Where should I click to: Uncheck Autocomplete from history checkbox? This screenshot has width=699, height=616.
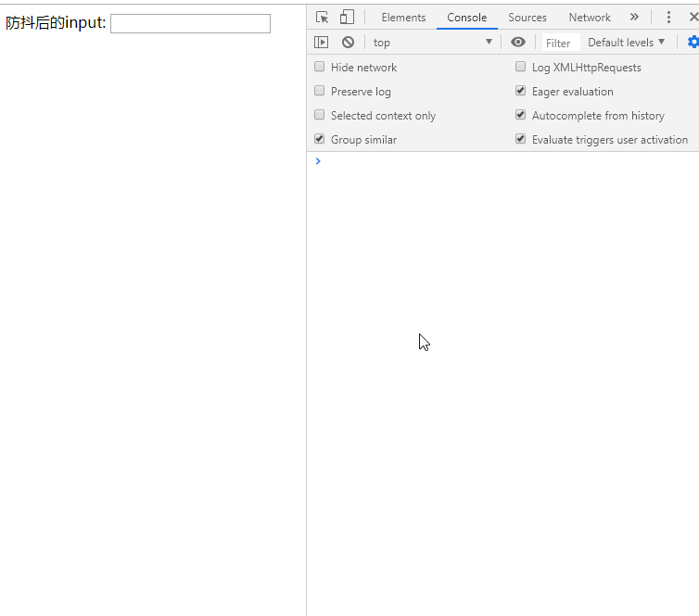click(x=520, y=115)
